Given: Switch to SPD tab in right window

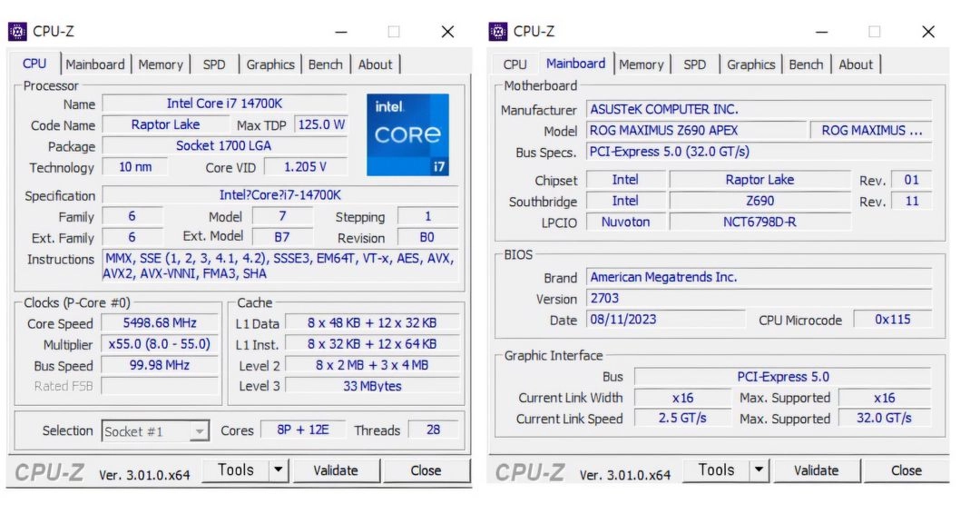Looking at the screenshot, I should pos(694,64).
